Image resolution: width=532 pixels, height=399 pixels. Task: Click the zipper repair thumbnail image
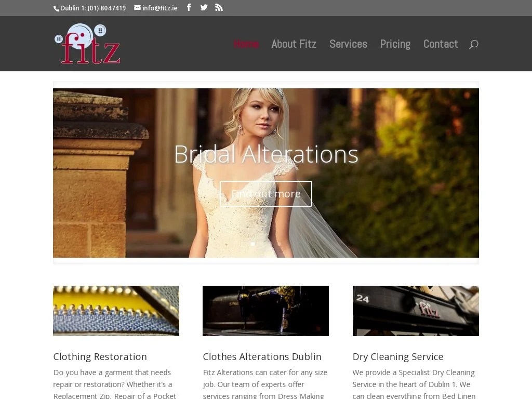116,311
